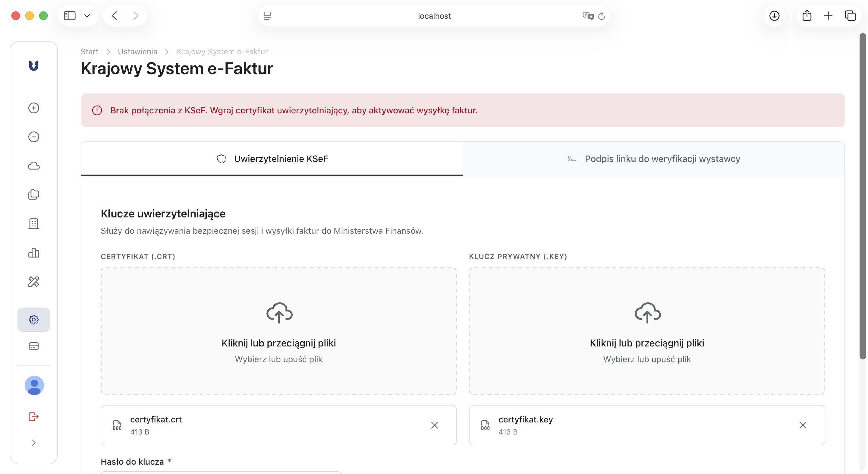Click the plus circle sidebar icon
The image size is (868, 474).
[34, 108]
